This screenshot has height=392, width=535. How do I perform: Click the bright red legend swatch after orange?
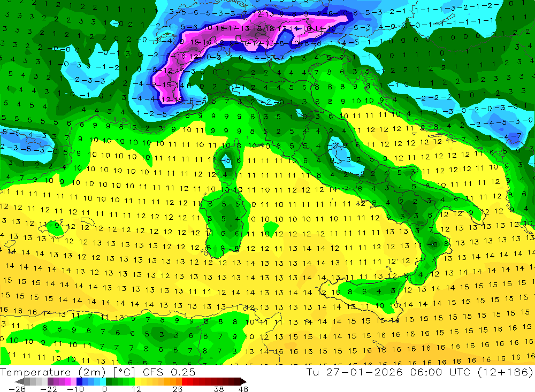tap(185, 382)
